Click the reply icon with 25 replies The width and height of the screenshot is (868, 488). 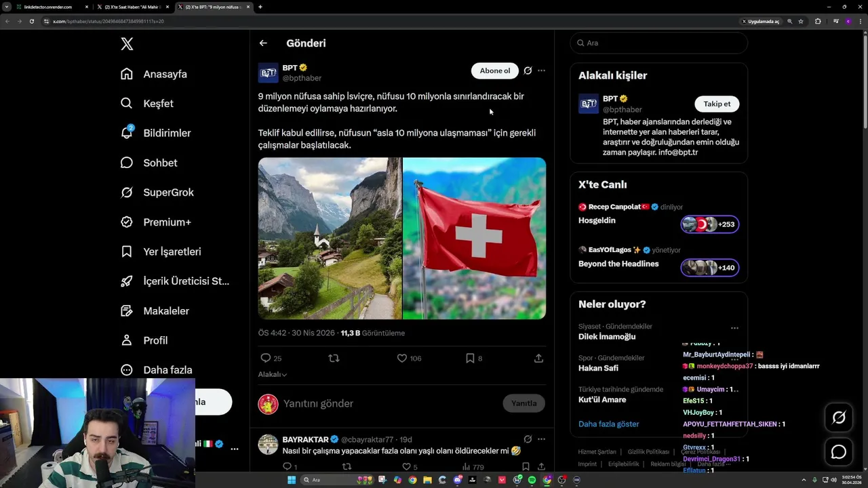[x=266, y=358]
